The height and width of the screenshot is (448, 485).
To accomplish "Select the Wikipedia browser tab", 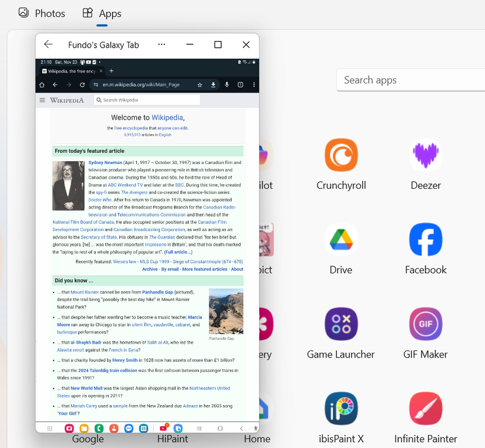I will point(71,71).
